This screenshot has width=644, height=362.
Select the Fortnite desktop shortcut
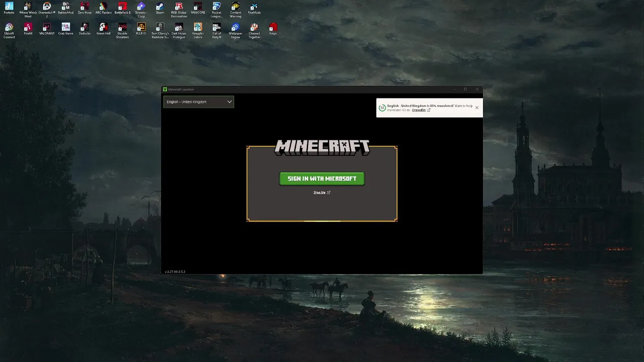(x=9, y=8)
